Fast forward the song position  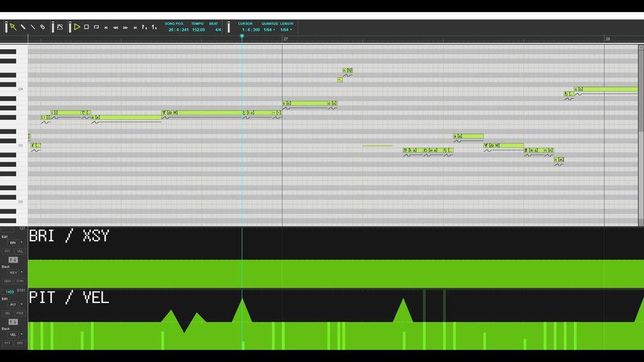pos(125,27)
